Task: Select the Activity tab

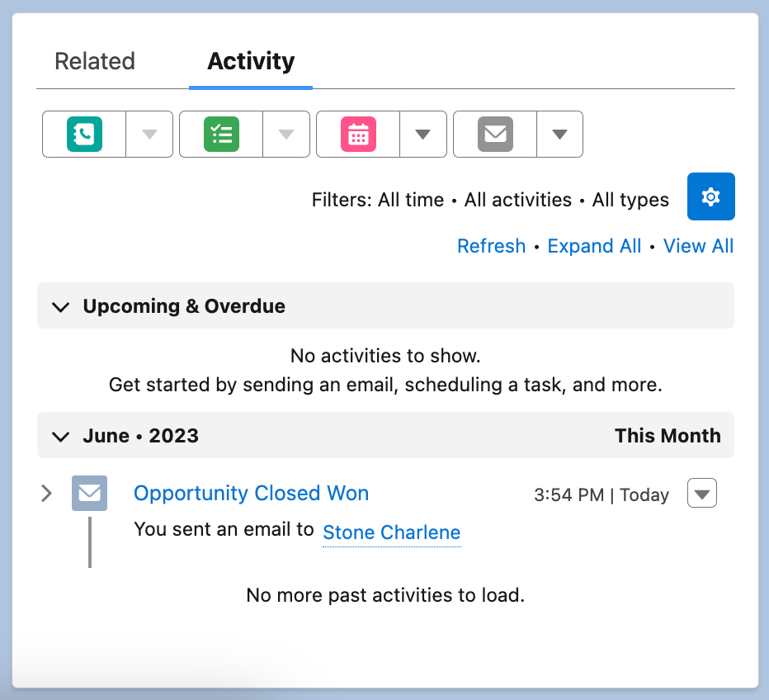Action: (250, 61)
